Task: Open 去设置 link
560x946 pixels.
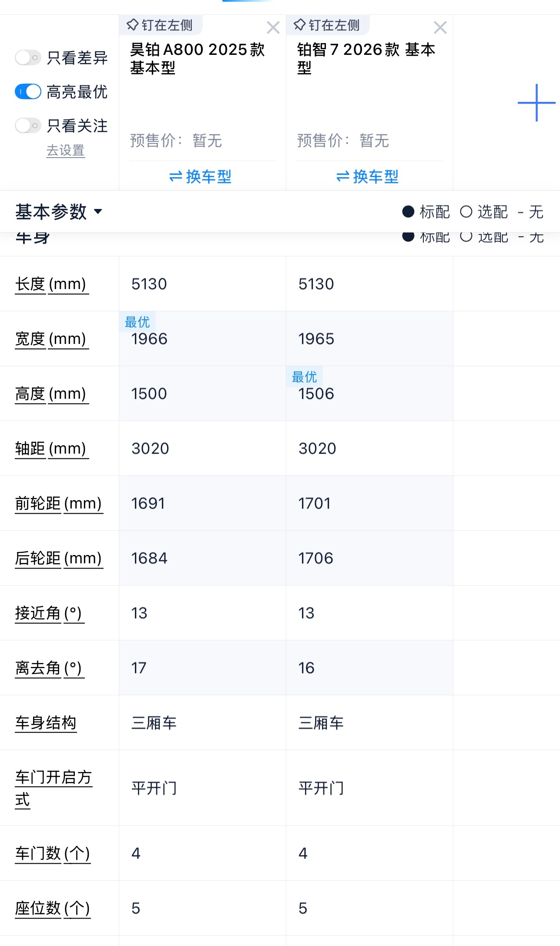Action: (x=65, y=151)
